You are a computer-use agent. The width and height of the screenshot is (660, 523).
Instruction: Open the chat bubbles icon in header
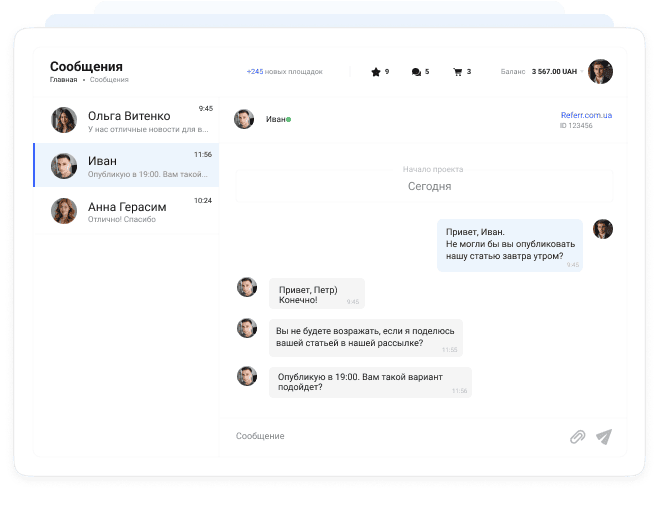(416, 72)
